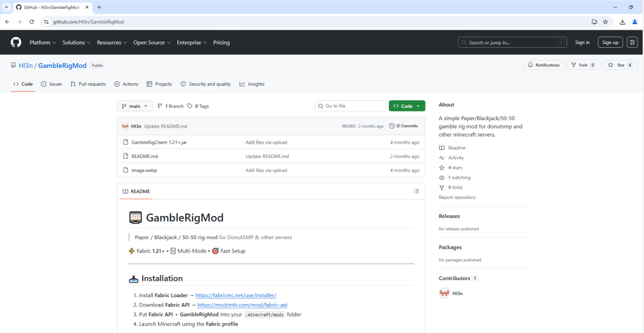Expand the Solutions menu
Viewport: 644px width, 333px height.
pos(76,42)
